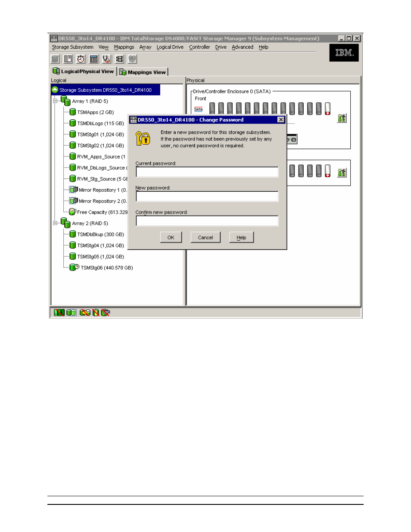Open the Help menu in the menu bar
Viewport: 411px width, 532px height.
[264, 47]
